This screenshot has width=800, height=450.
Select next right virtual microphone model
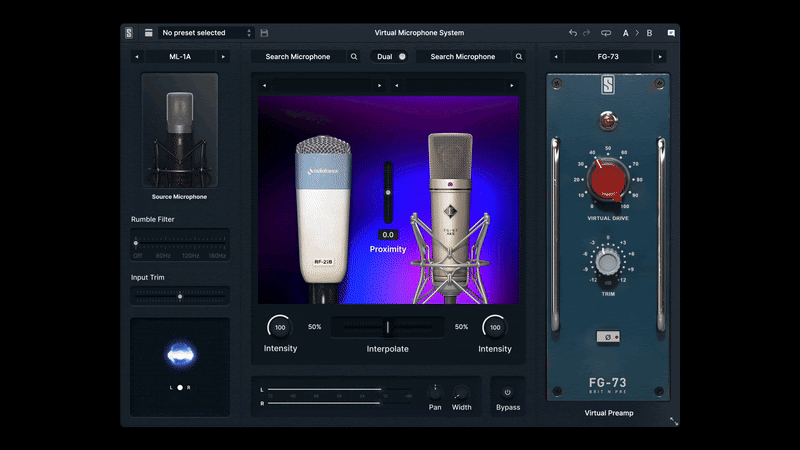[512, 86]
